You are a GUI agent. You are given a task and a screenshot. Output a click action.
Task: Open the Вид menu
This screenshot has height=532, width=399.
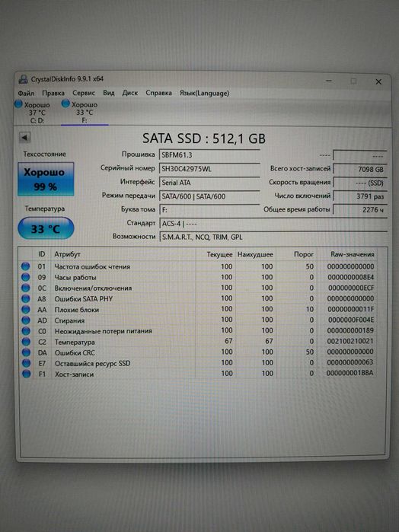click(109, 93)
